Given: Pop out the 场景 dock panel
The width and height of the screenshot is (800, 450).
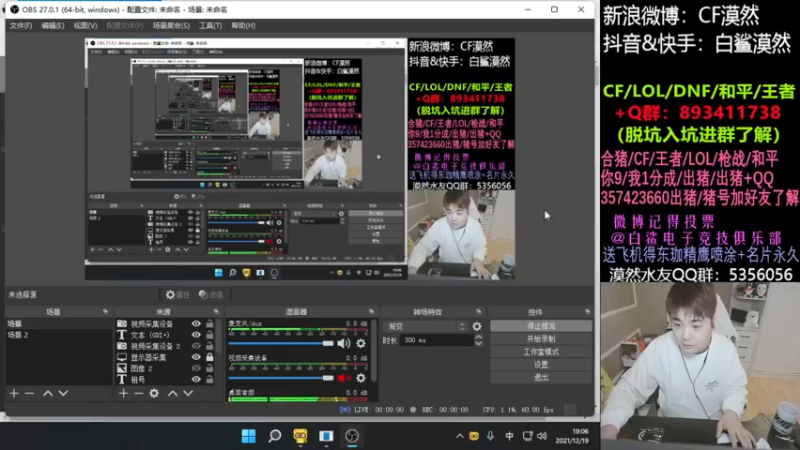Looking at the screenshot, I should [106, 311].
